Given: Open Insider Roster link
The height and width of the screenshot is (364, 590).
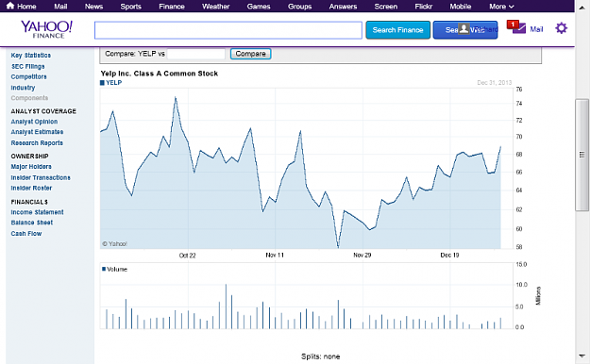Looking at the screenshot, I should click(x=31, y=188).
